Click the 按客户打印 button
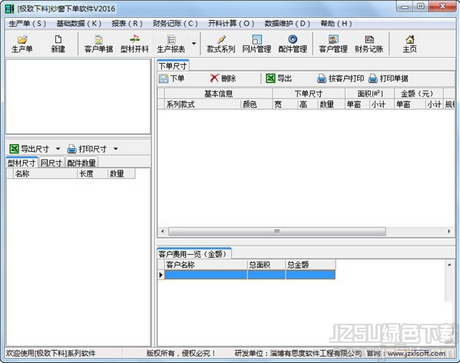 (340, 79)
